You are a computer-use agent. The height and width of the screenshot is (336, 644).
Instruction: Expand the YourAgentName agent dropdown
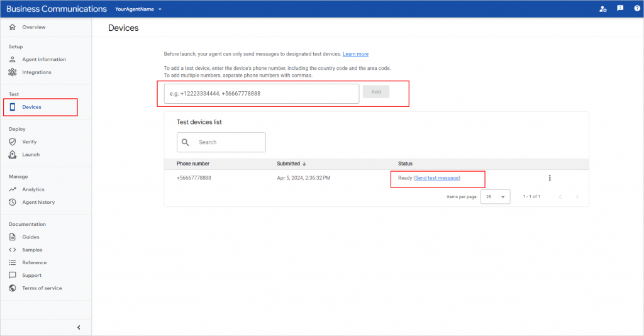coord(138,9)
